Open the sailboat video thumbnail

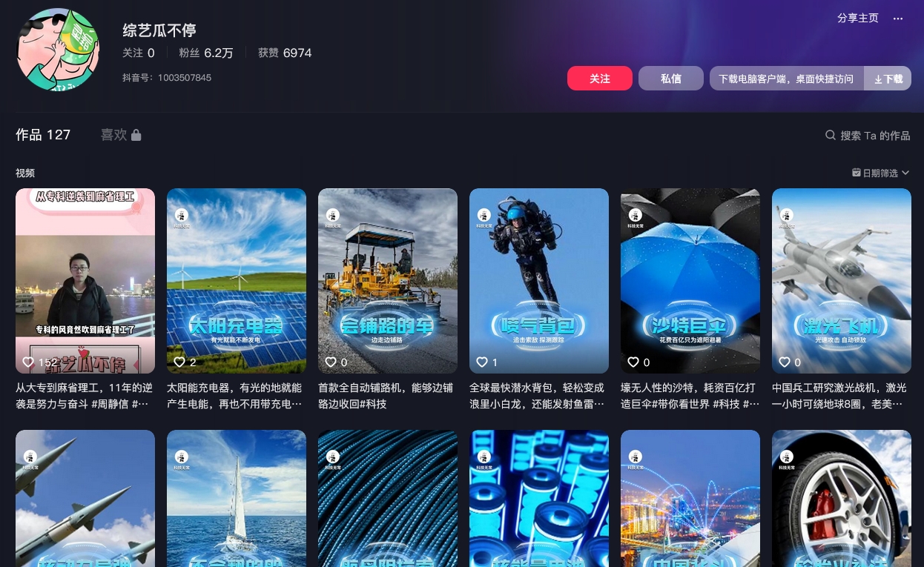coord(237,498)
